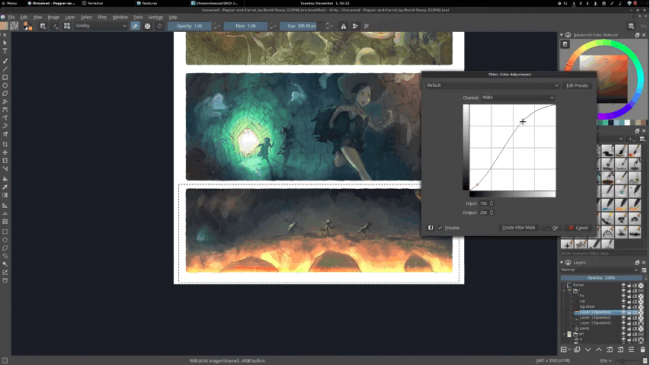Click the icon left of Preview checkbox
This screenshot has height=365, width=650.
point(430,228)
